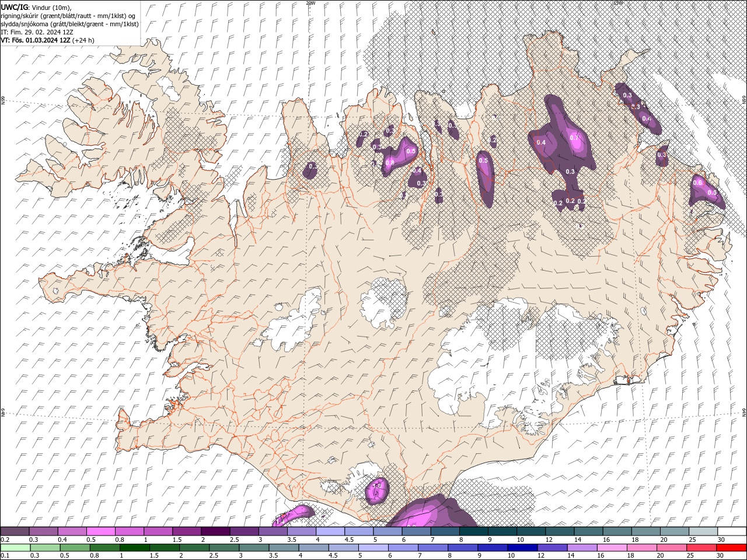This screenshot has height=560, width=747.
Task: Click the 'UWC/IG' title text
Action: (x=15, y=7)
